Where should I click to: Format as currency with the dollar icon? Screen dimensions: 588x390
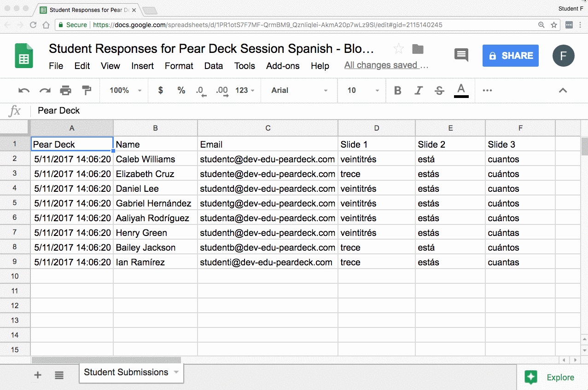(x=160, y=91)
